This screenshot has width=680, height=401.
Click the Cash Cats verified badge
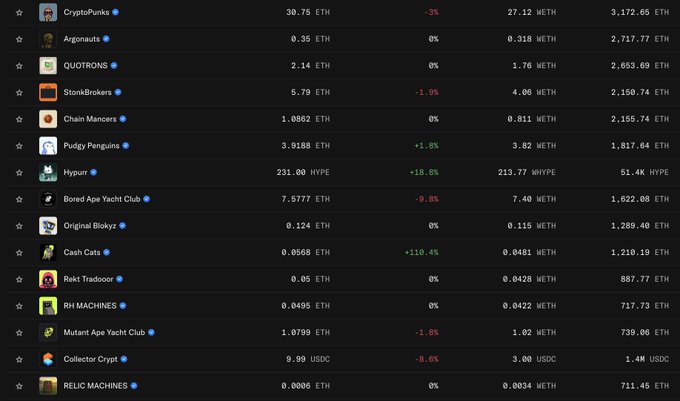coord(106,252)
